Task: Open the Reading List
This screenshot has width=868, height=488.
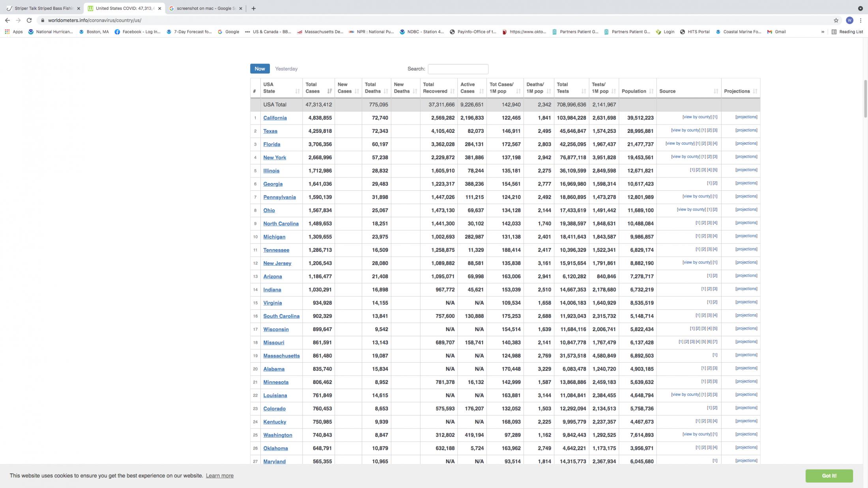Action: (x=847, y=32)
